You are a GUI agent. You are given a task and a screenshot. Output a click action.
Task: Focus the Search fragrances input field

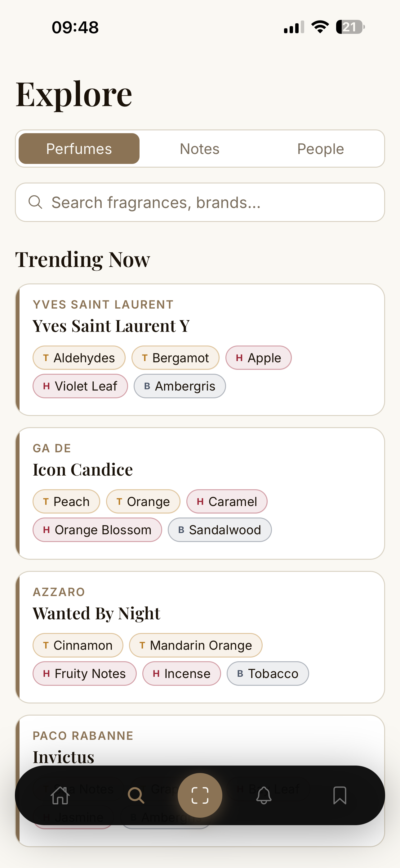200,202
